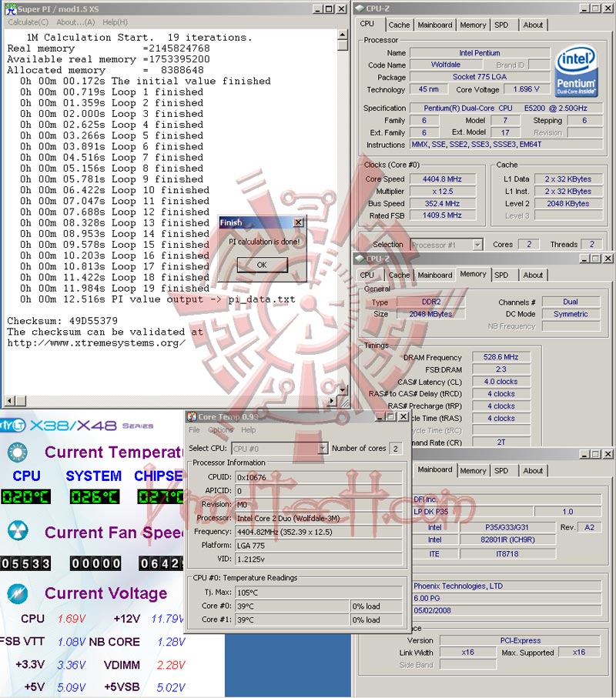Click the CAS# Latency 4.0 clocks value
Viewport: 616px width, 698px height.
501,382
